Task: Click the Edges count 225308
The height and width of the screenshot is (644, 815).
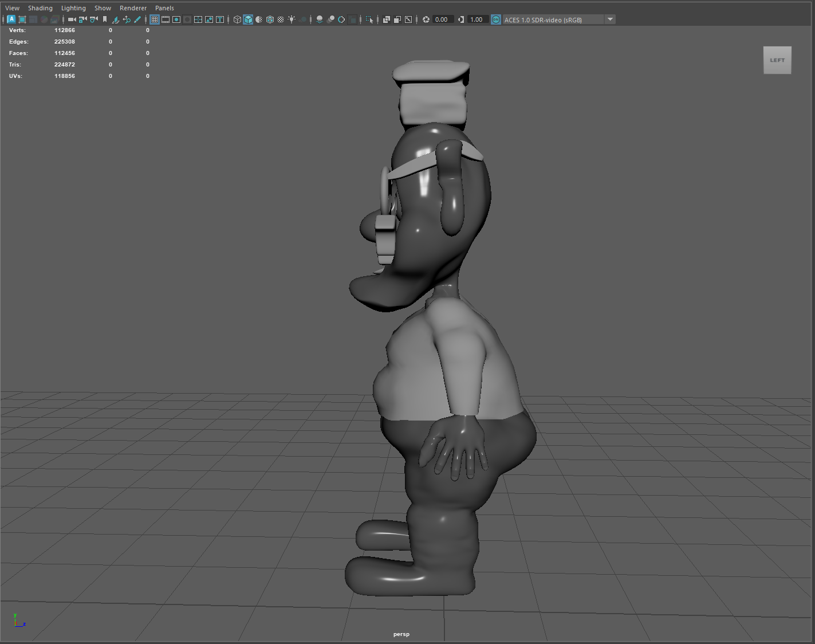Action: (65, 42)
